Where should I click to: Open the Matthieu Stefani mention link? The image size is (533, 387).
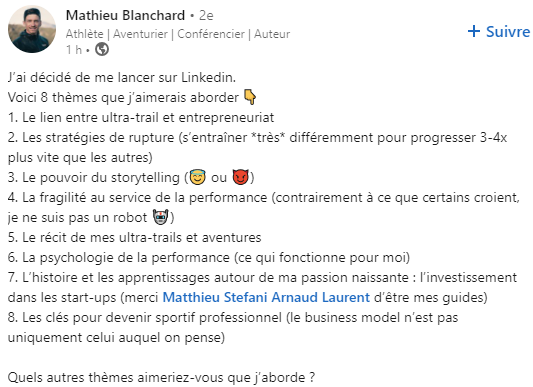click(x=215, y=297)
